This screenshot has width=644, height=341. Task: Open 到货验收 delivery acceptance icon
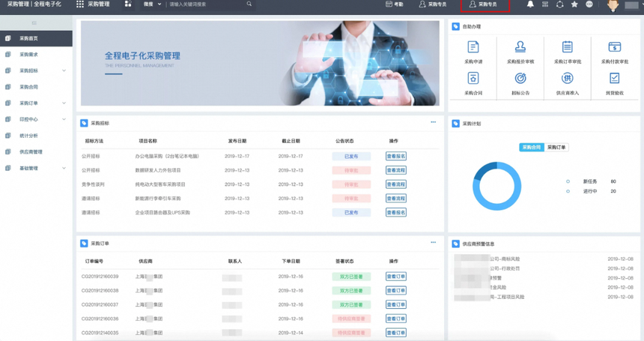click(615, 78)
